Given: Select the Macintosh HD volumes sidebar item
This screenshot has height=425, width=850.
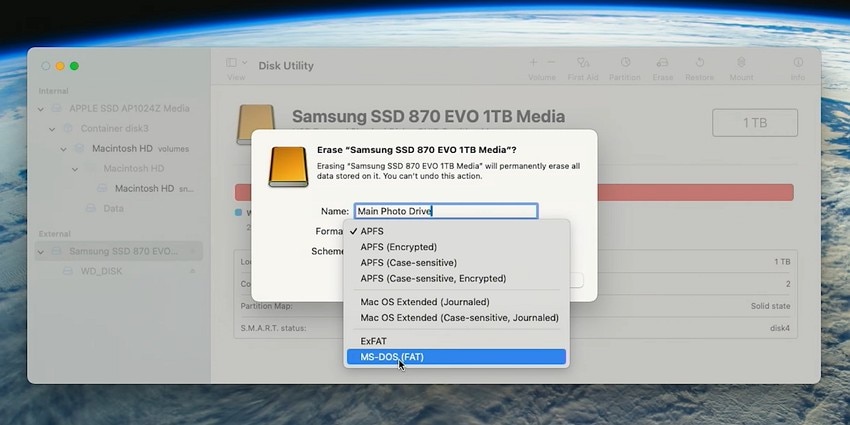Looking at the screenshot, I should [x=140, y=149].
